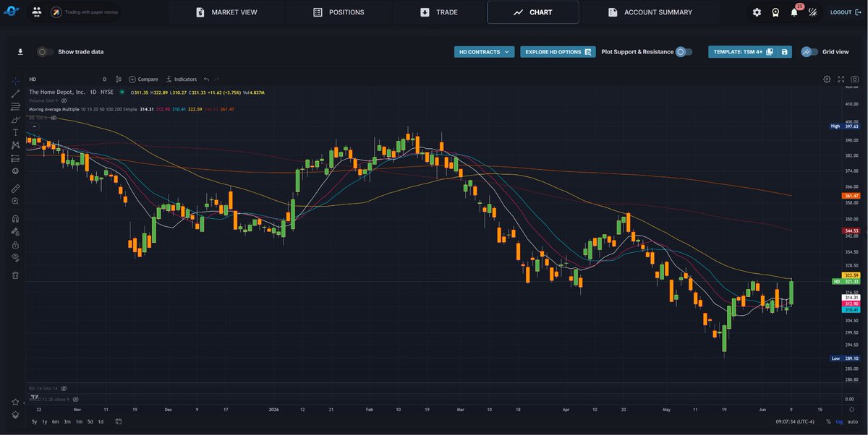Toggle the log scale option
This screenshot has width=868, height=435.
(x=838, y=421)
